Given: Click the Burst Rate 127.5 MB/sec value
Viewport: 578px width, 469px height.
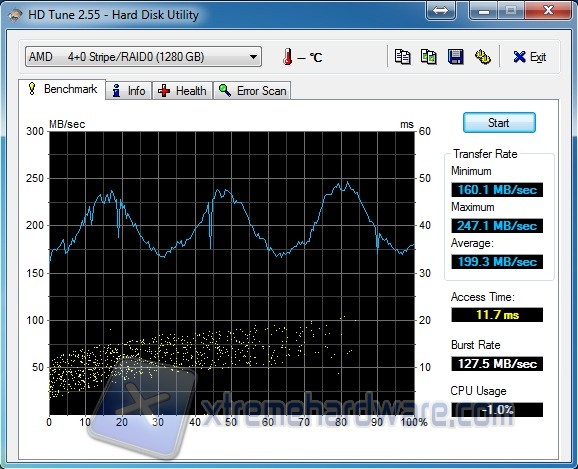Looking at the screenshot, I should coord(497,364).
